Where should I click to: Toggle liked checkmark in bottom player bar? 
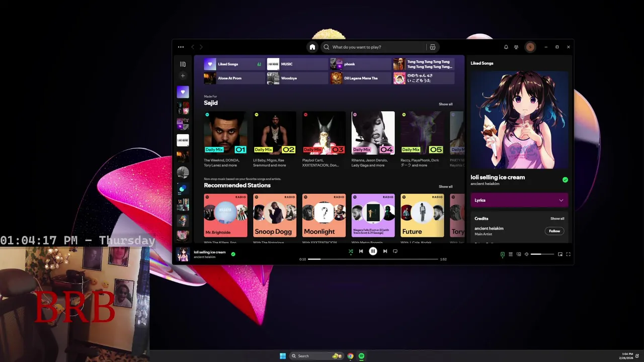[x=233, y=254]
